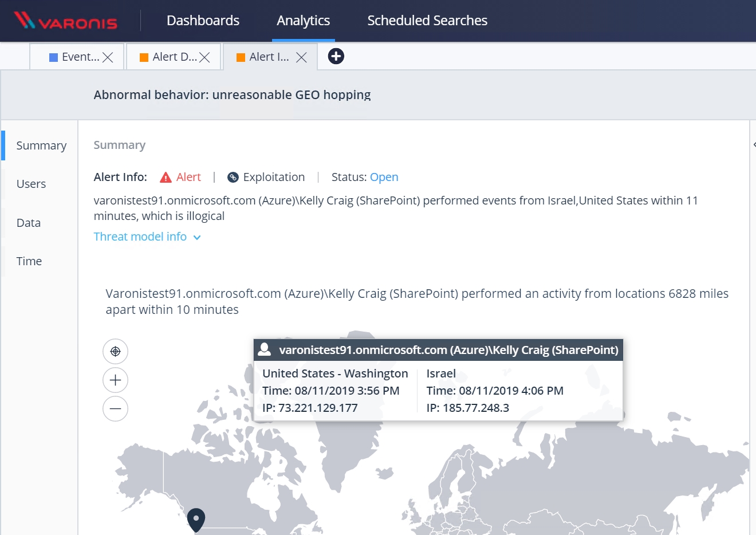756x535 pixels.
Task: Click the alert title 'Abnormal behavior: unreasonable GEO hopping'
Action: pos(232,95)
